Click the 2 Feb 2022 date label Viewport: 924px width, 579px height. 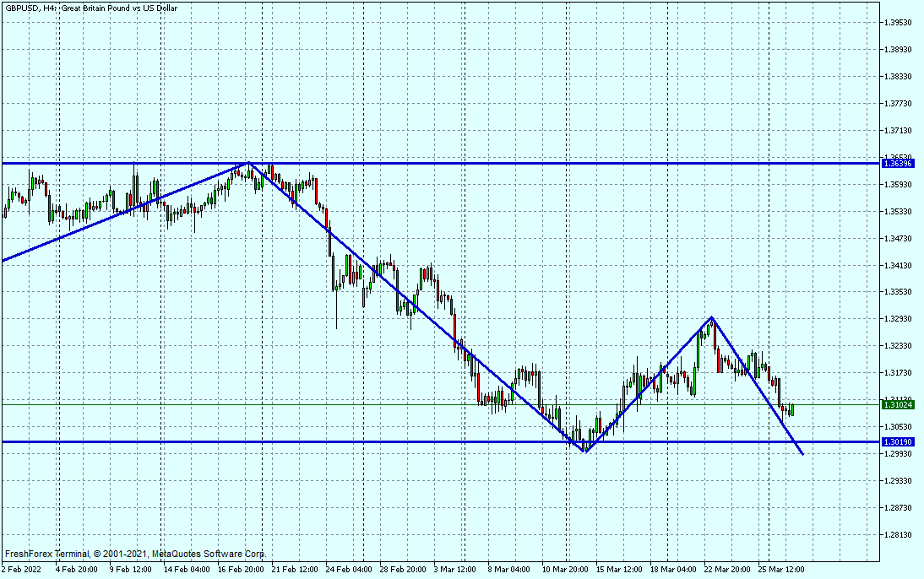[24, 569]
